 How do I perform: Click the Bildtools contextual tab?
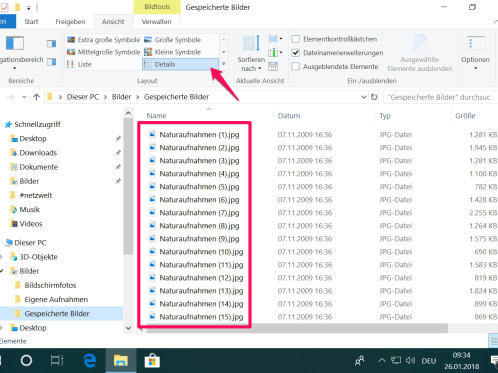coord(157,7)
